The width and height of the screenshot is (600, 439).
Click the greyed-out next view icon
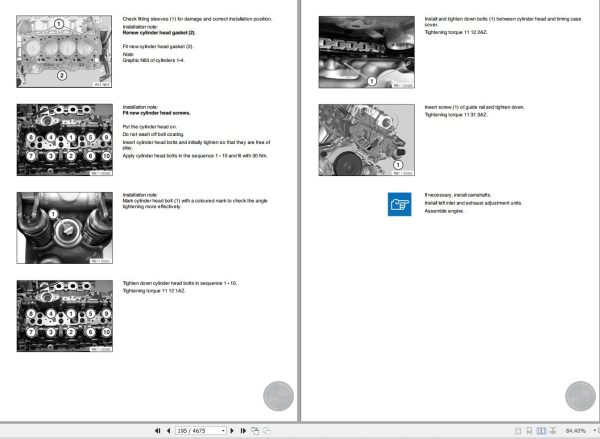tap(267, 431)
